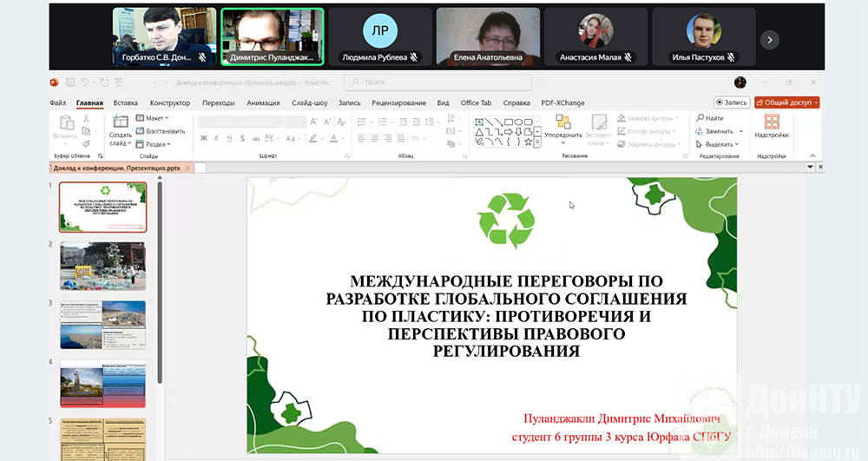Open the Выделить select dropdown
868x461 pixels.
[x=719, y=144]
